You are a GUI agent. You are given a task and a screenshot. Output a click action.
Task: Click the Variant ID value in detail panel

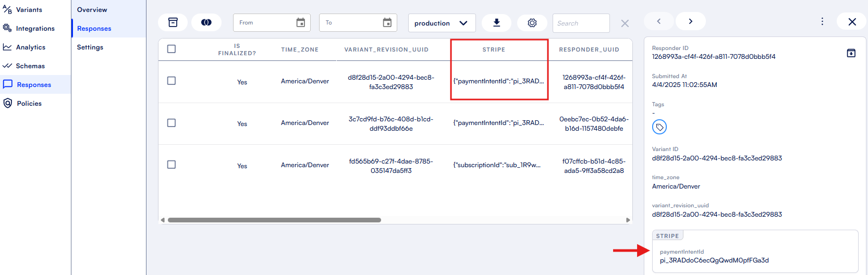tap(717, 158)
